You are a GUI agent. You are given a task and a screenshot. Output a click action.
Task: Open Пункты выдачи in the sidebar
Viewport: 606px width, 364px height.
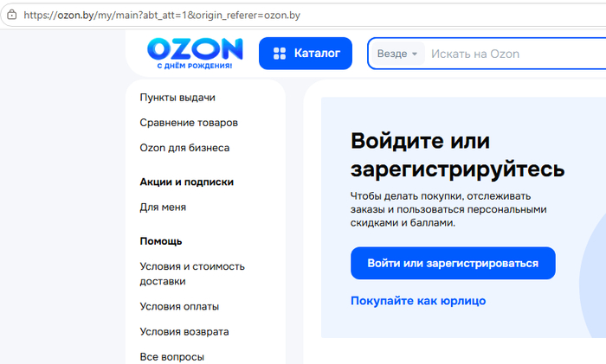pos(177,98)
